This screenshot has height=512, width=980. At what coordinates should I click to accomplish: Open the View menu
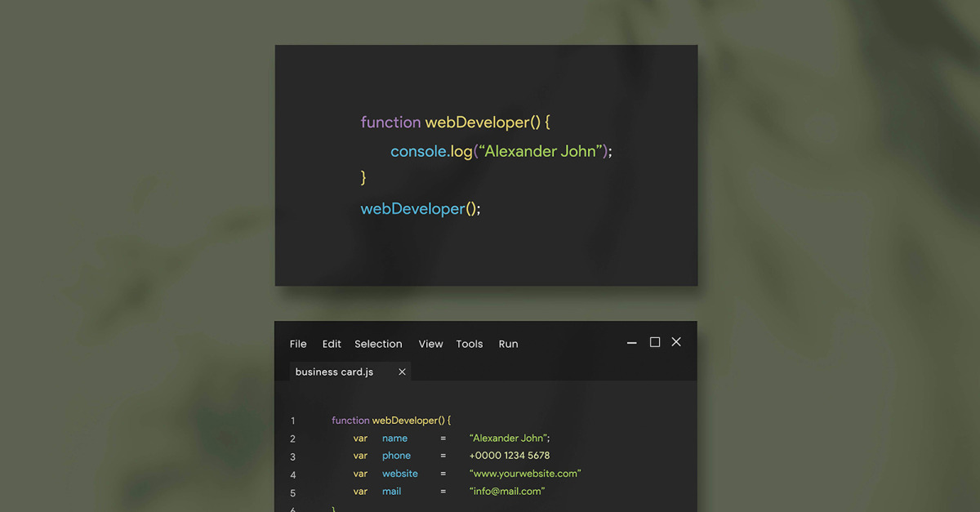tap(430, 344)
